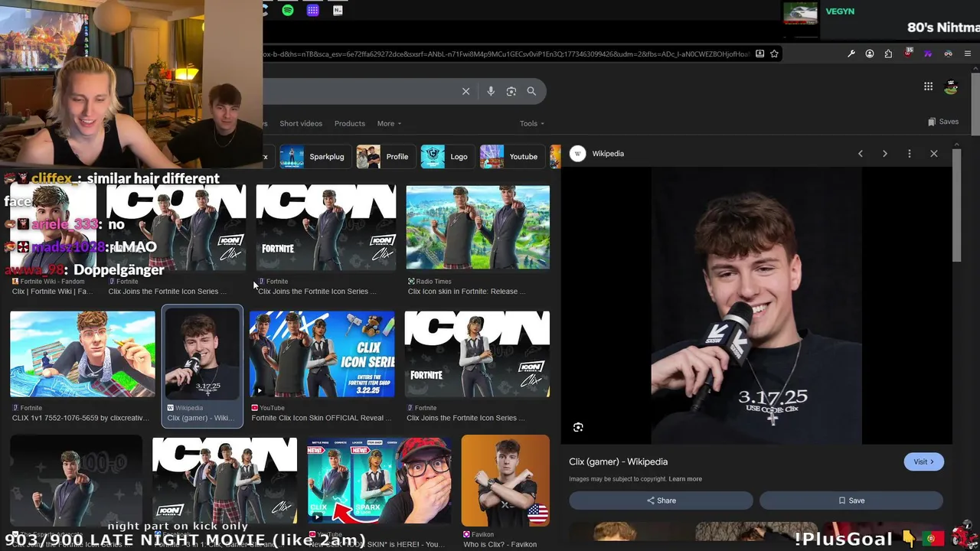Open the Spotify tab in the browser bar

pos(288,10)
